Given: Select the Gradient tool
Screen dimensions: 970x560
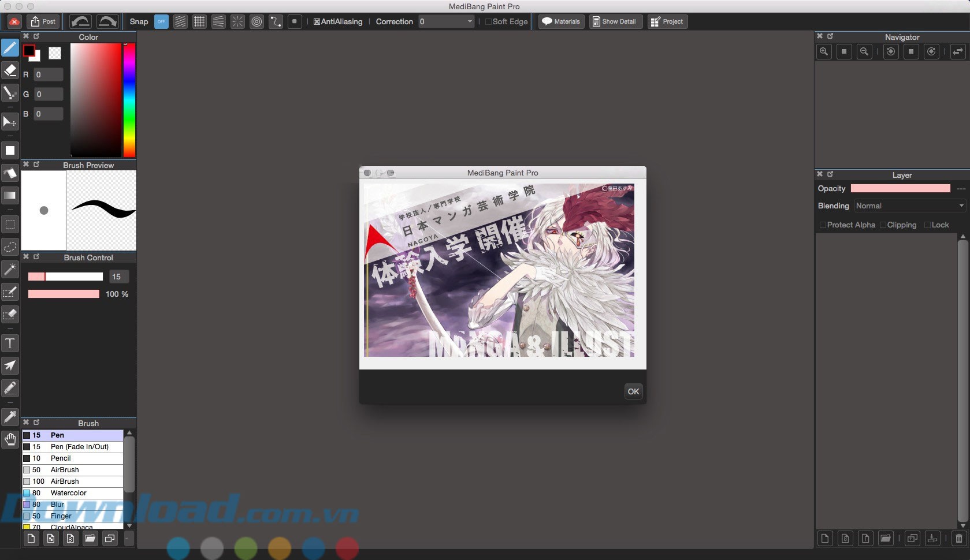Looking at the screenshot, I should tap(10, 196).
